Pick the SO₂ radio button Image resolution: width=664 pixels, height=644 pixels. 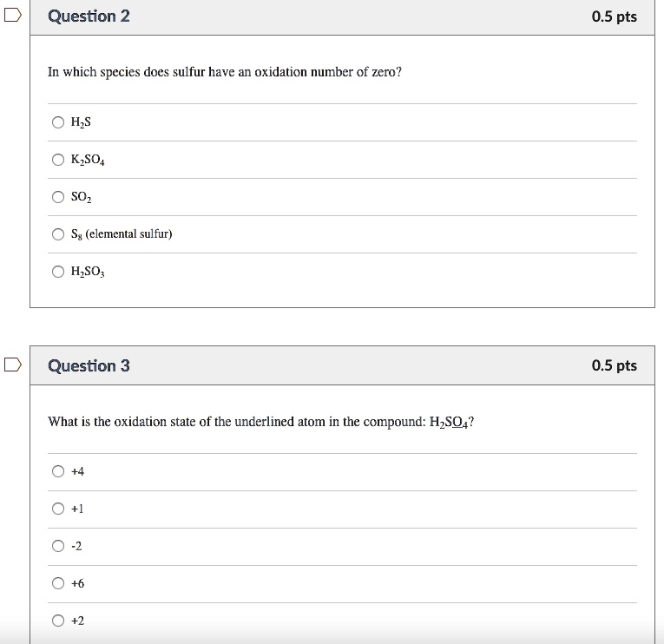(58, 197)
